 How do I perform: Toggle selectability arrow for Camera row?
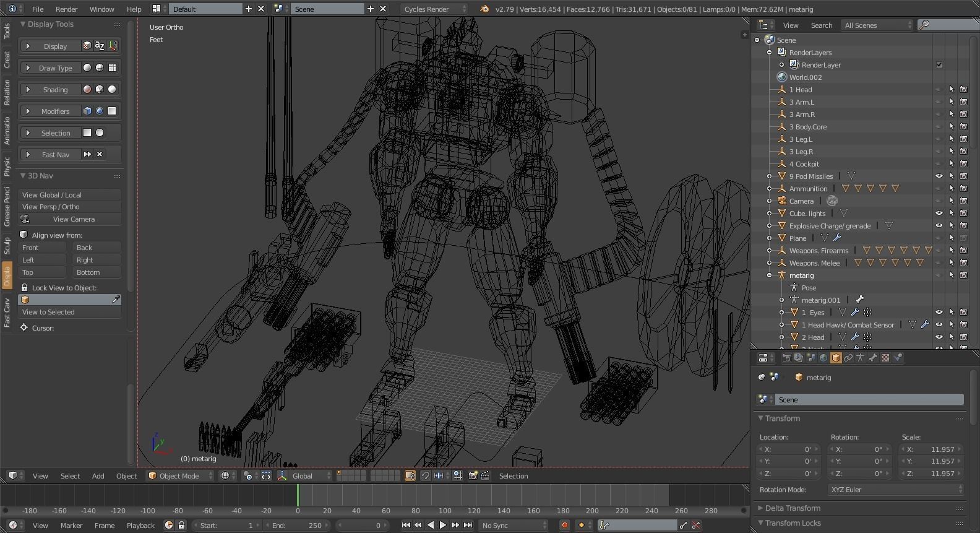tap(952, 201)
